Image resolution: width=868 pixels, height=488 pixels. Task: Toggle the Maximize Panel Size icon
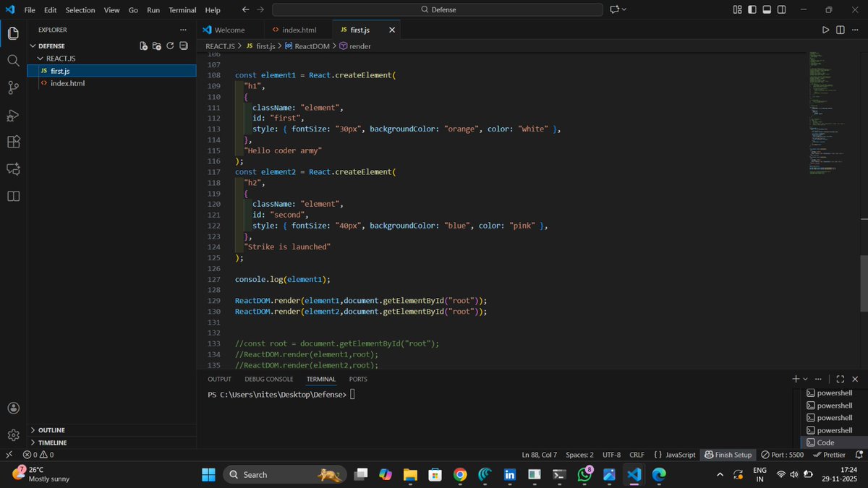[x=841, y=378]
